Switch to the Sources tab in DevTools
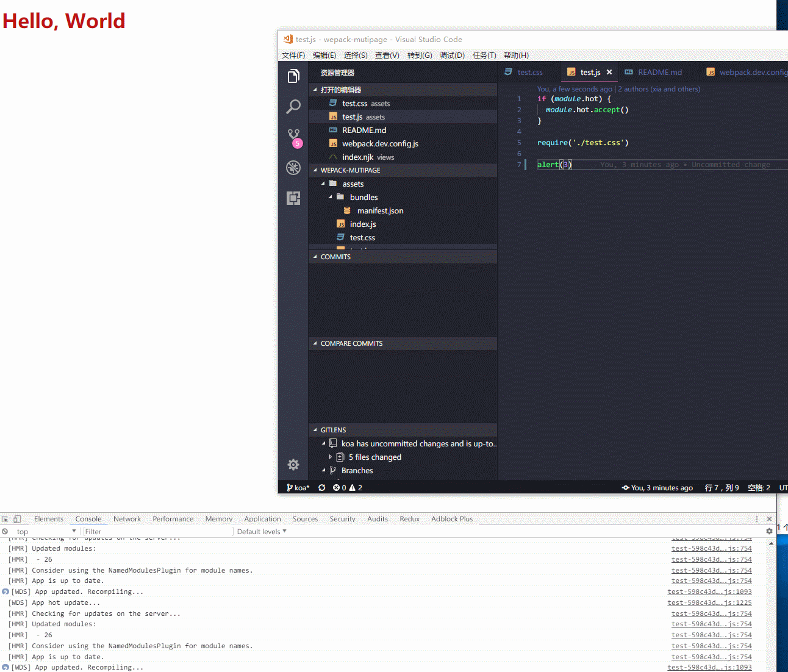The image size is (788, 672). 306,519
